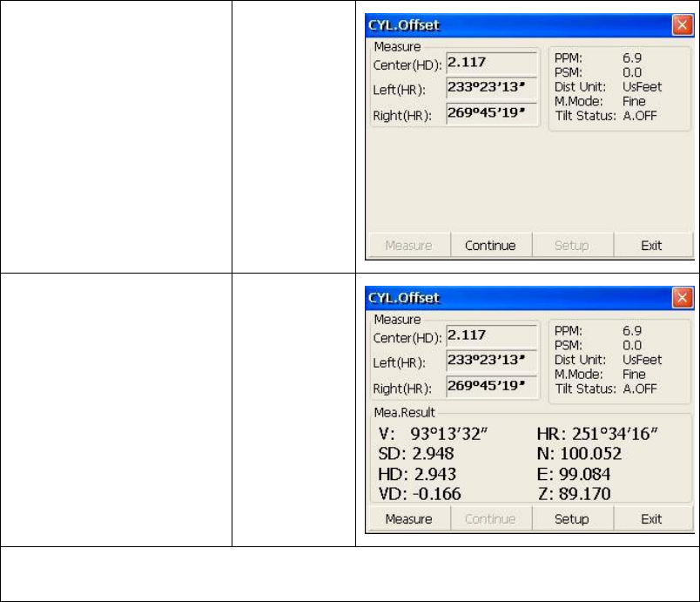This screenshot has height=602, width=700.
Task: Click Tilt Status A.OFF in lower dialog
Action: coord(640,389)
